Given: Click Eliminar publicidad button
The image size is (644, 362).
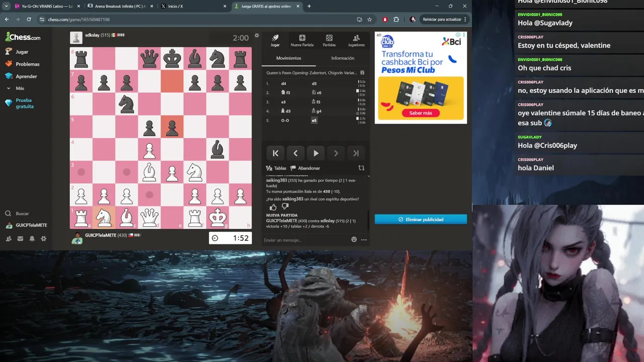Looking at the screenshot, I should tap(421, 219).
